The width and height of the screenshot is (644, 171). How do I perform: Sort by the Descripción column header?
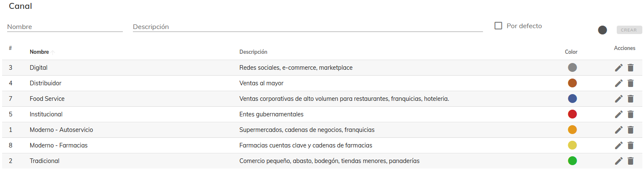(x=253, y=52)
